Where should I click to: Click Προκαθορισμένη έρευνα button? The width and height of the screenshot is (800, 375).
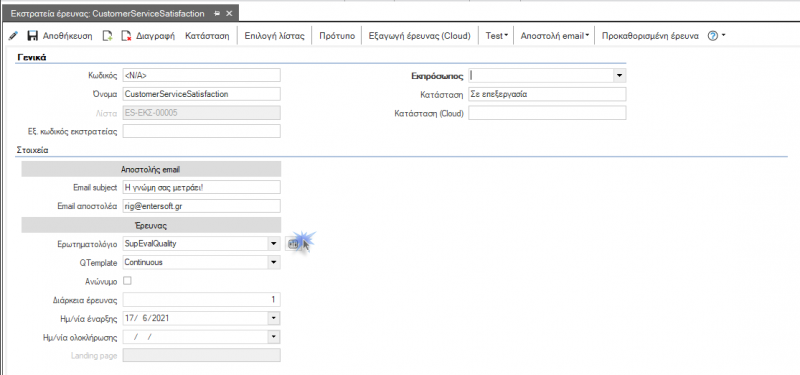pos(651,36)
